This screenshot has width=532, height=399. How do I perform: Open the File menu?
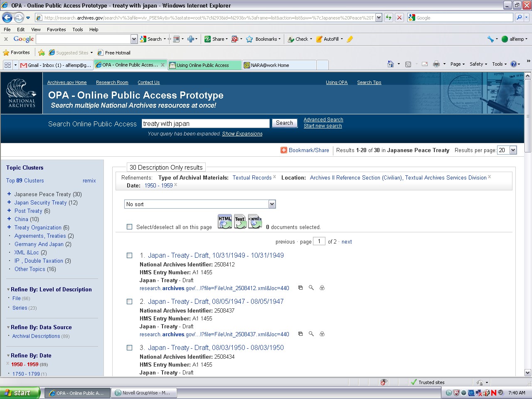click(x=7, y=30)
